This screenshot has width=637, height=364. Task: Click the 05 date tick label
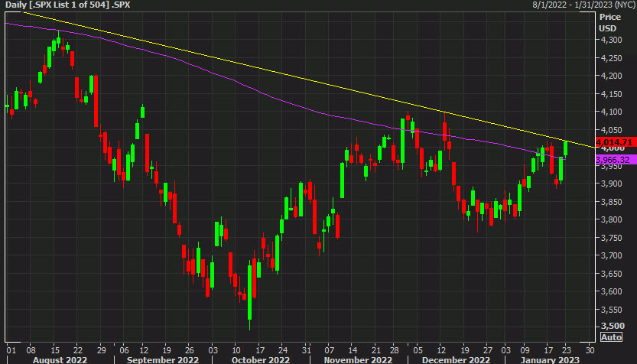pos(418,350)
